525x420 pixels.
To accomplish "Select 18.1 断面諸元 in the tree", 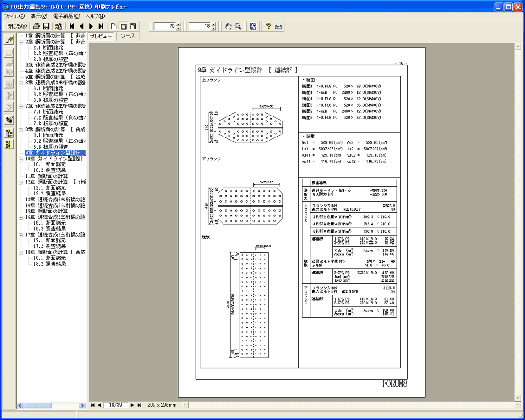I will tap(50, 258).
